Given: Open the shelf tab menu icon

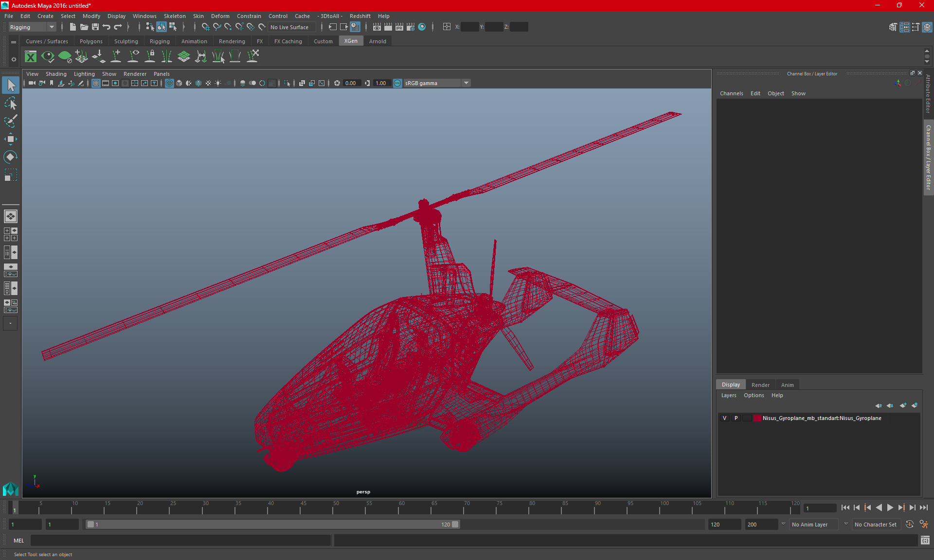Looking at the screenshot, I should [14, 42].
